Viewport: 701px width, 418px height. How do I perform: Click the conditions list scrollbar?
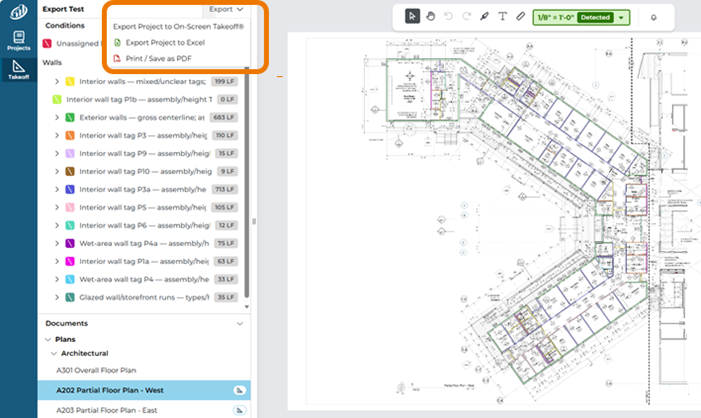(x=247, y=182)
